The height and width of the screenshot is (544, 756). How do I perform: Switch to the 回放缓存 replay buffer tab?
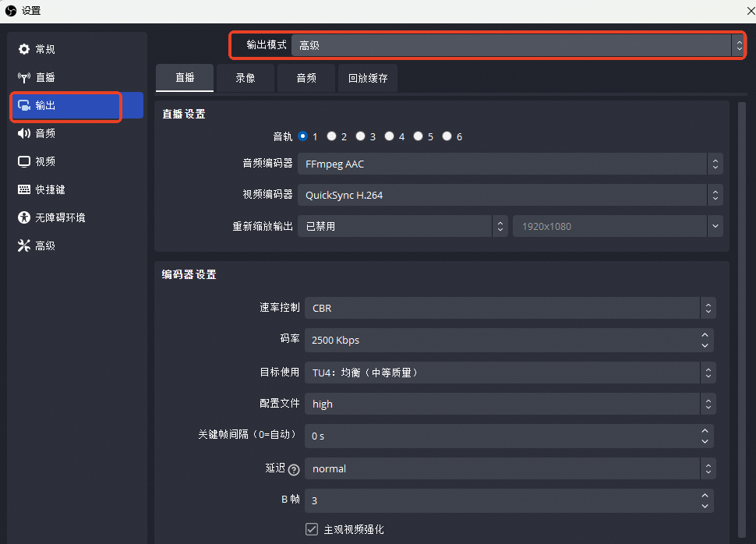(367, 78)
